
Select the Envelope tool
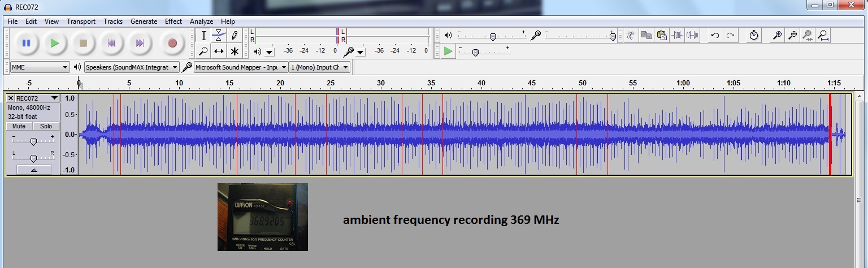[219, 36]
